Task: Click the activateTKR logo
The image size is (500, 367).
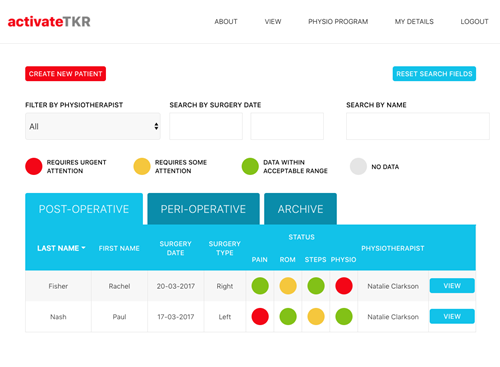Action: 49,22
